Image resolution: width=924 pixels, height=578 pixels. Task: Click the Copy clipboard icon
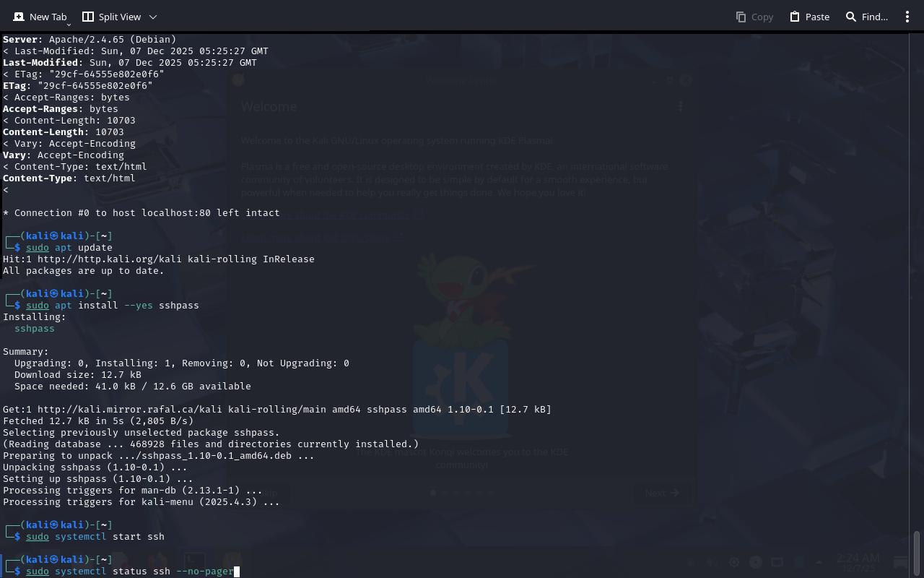click(741, 17)
